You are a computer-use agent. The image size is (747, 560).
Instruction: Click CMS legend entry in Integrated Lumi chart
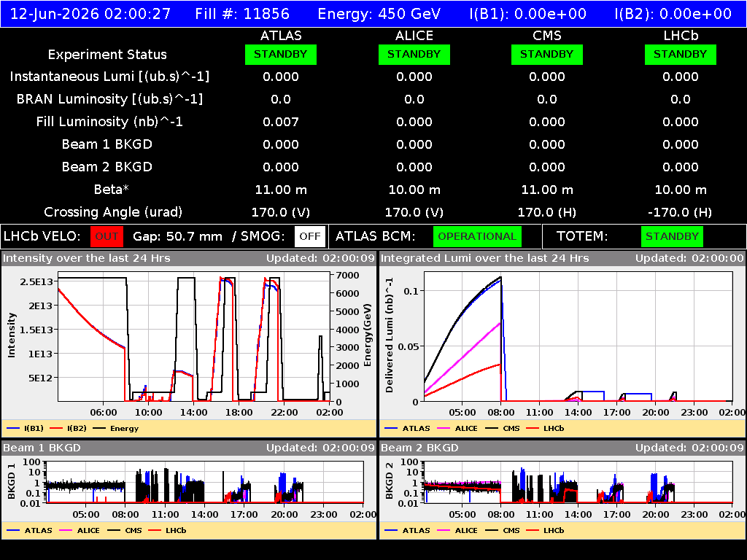pos(503,428)
